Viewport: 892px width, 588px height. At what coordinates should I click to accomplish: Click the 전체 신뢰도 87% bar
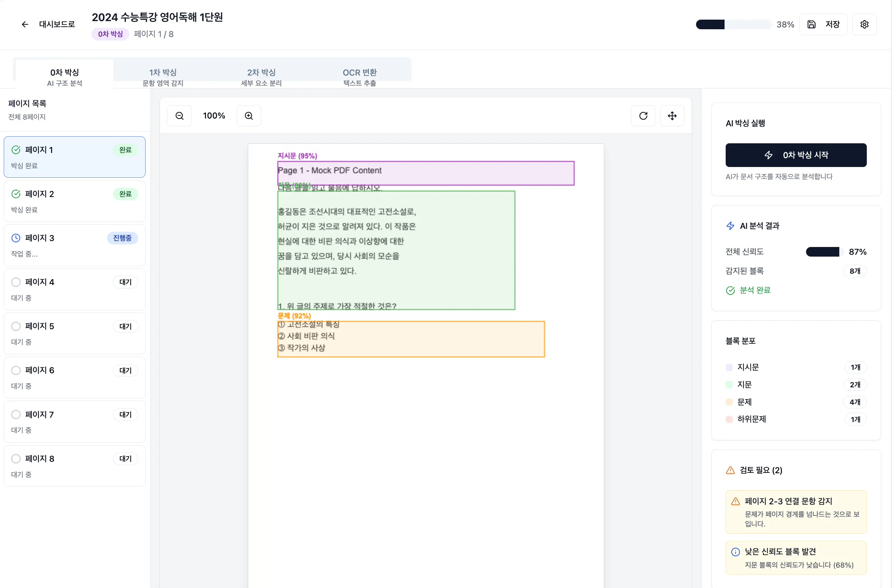point(824,252)
